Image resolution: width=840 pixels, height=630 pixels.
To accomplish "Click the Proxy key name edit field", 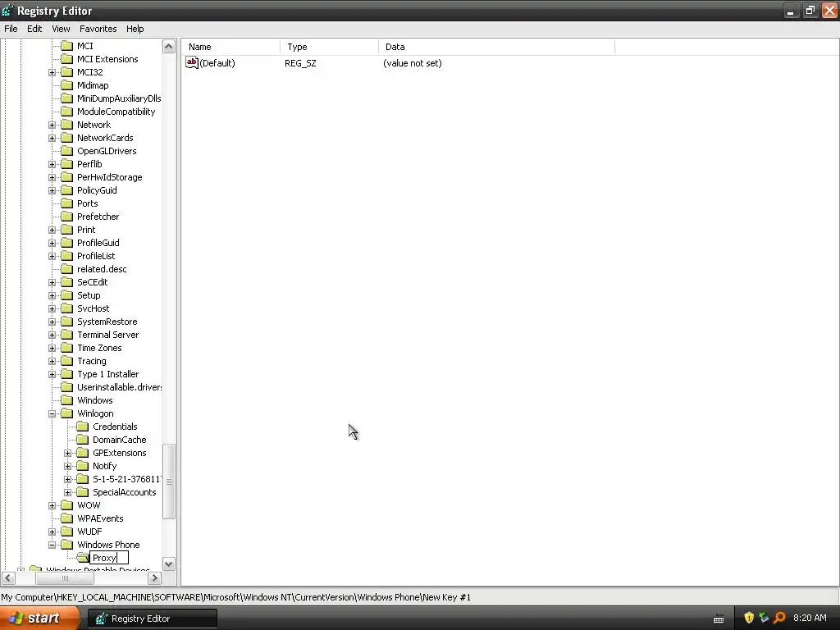I will (x=109, y=558).
